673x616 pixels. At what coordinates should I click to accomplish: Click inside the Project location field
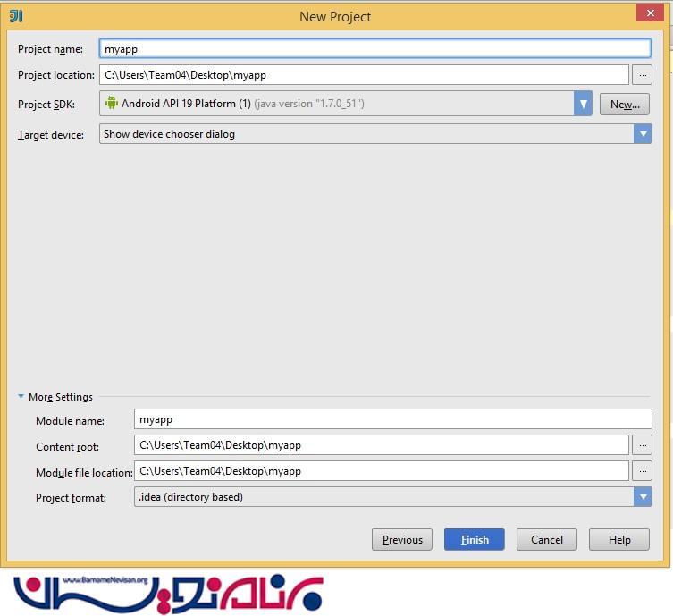(364, 75)
